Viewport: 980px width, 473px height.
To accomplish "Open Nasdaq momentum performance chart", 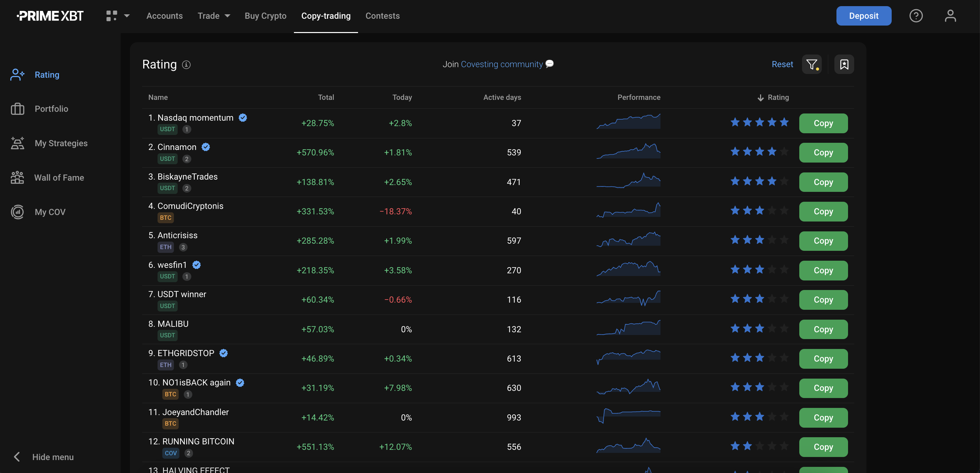I will (628, 121).
